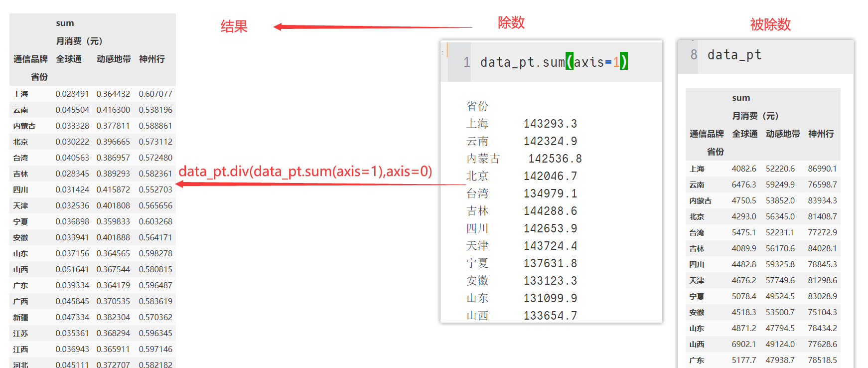
Task: Click the sum output 142324.9 for 云南
Action: [550, 141]
